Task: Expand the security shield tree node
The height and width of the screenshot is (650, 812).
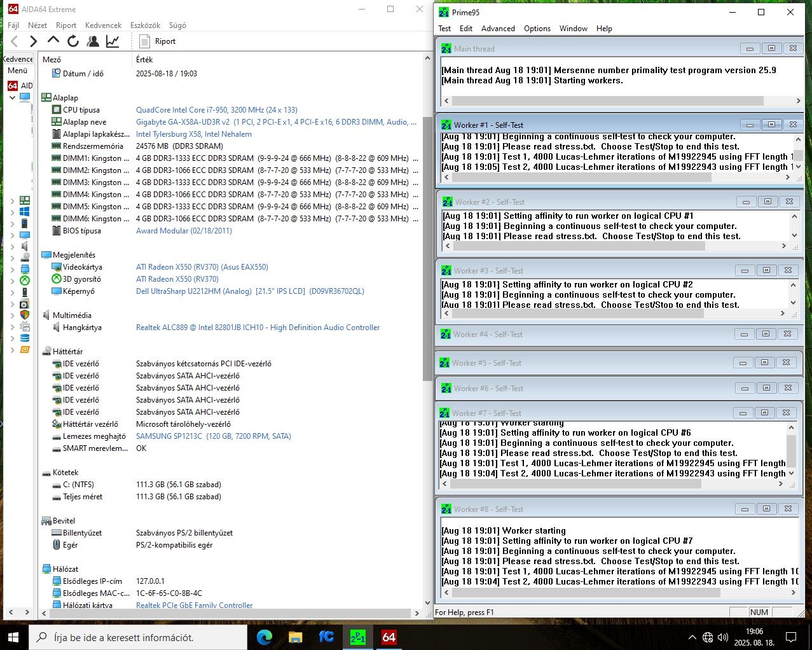Action: [12, 315]
